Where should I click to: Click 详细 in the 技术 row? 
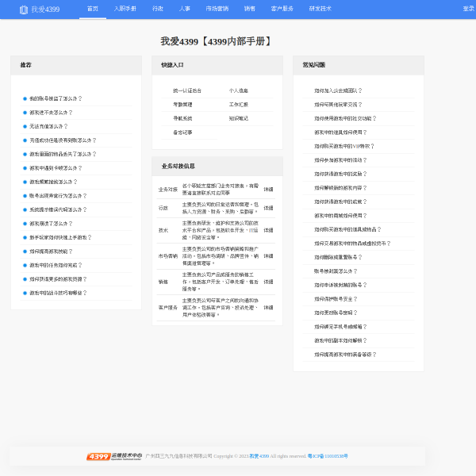pos(268,230)
